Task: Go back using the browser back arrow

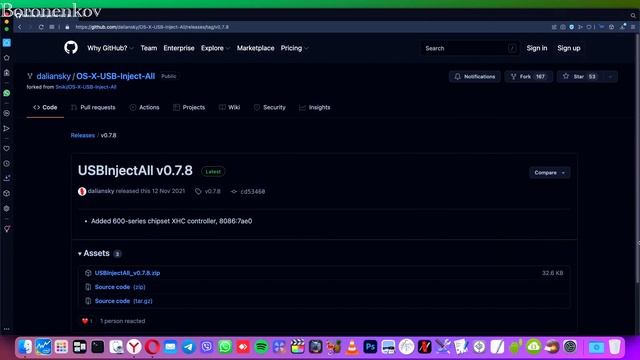Action: click(x=20, y=27)
